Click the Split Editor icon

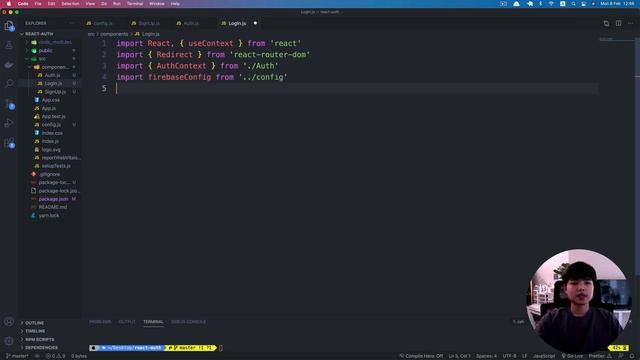[618, 23]
